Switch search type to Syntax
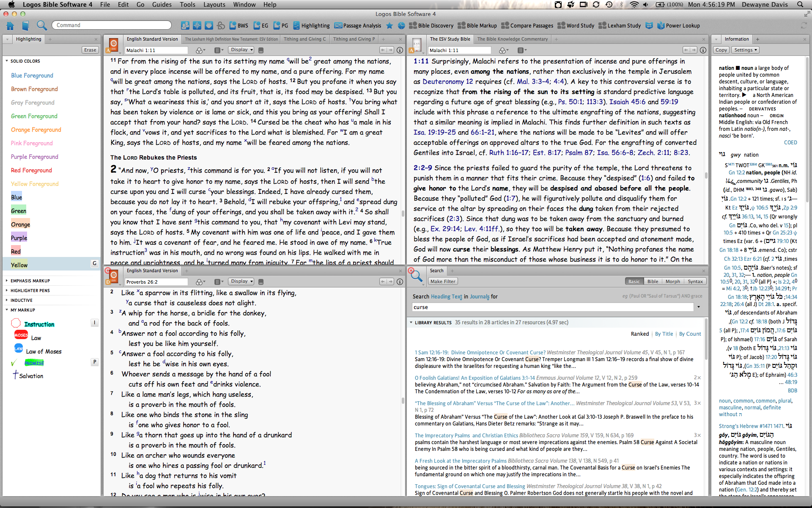812x508 pixels. [695, 282]
